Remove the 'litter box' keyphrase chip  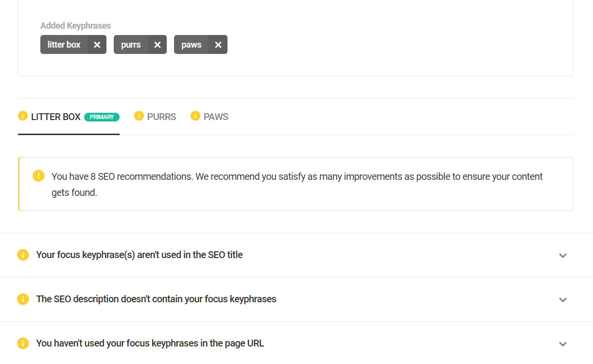point(97,45)
